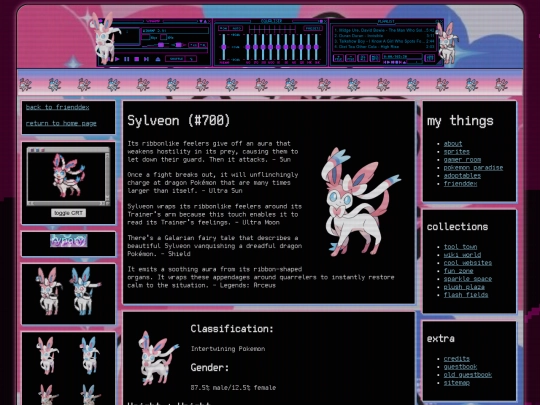Screen dimensions: 540x405
Task: Skip to next track in Winamp
Action: [146, 59]
